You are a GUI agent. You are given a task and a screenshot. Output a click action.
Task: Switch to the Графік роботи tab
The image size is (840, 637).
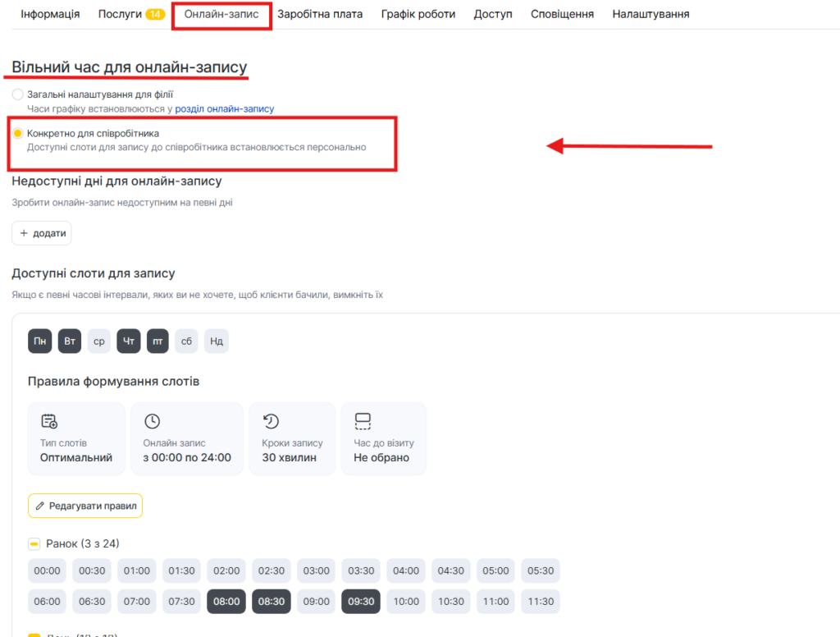click(x=418, y=14)
